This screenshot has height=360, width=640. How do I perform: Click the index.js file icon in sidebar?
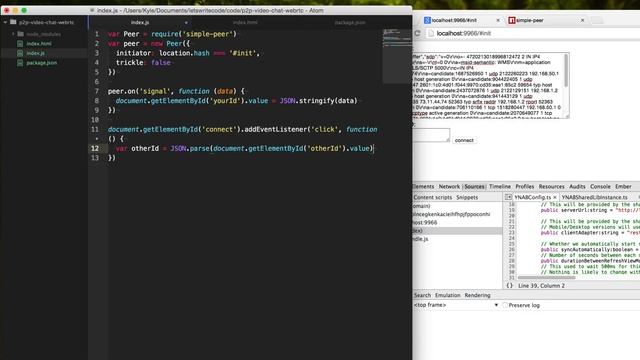[x=20, y=53]
